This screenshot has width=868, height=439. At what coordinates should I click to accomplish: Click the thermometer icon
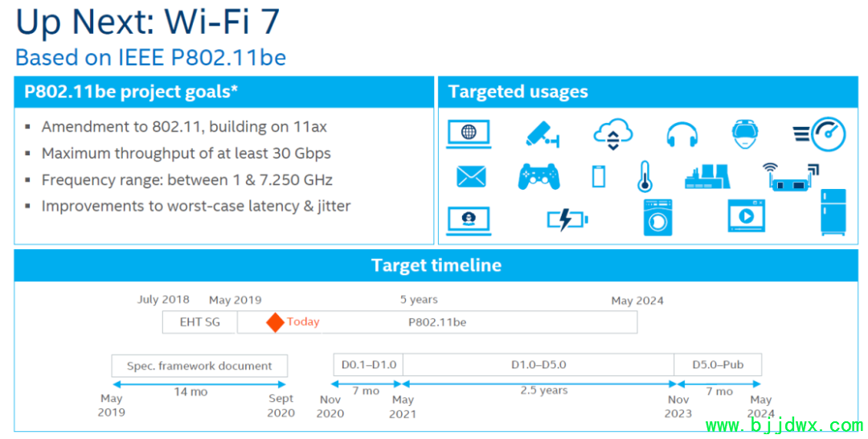(x=645, y=177)
